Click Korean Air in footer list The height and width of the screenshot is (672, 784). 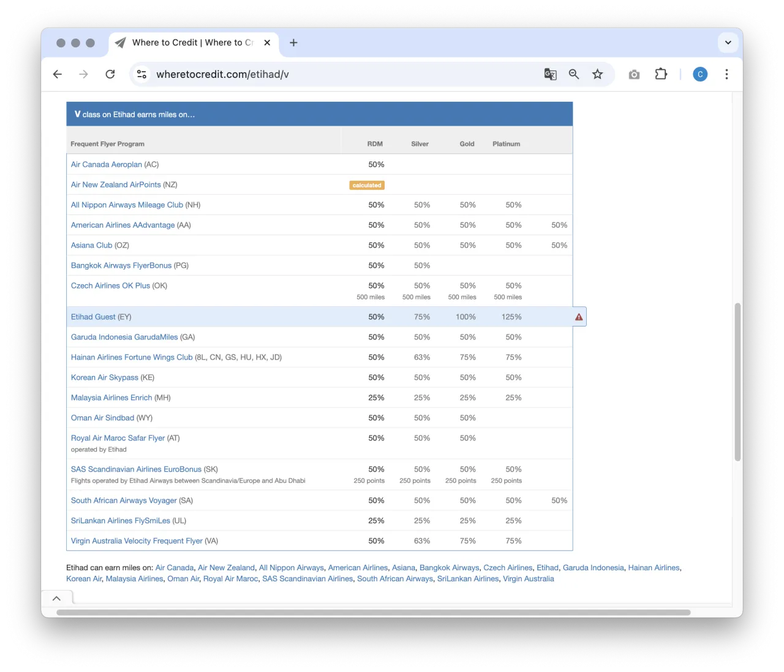pyautogui.click(x=84, y=579)
